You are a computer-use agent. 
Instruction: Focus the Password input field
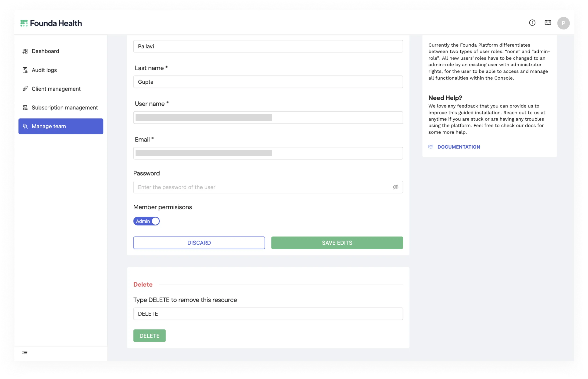[x=268, y=187]
